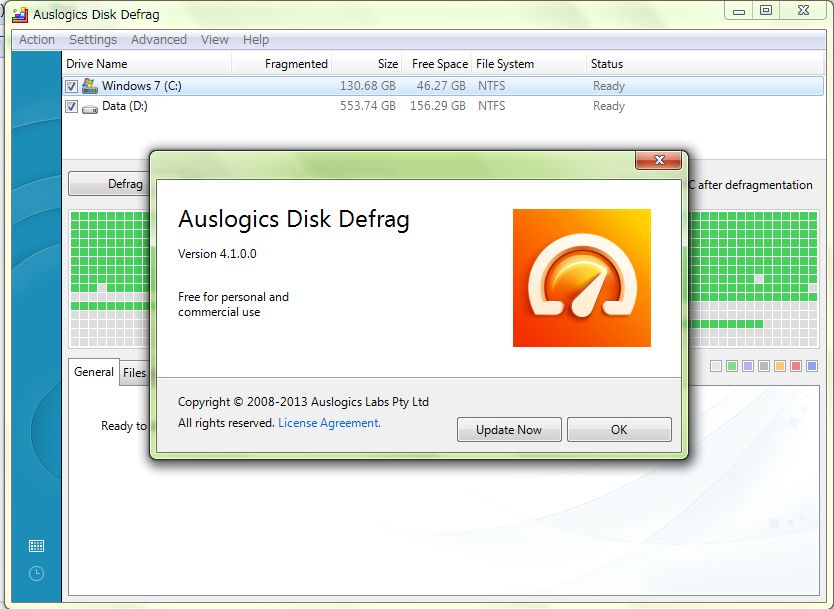Switch to the Files tab
The image size is (834, 609).
coord(135,373)
